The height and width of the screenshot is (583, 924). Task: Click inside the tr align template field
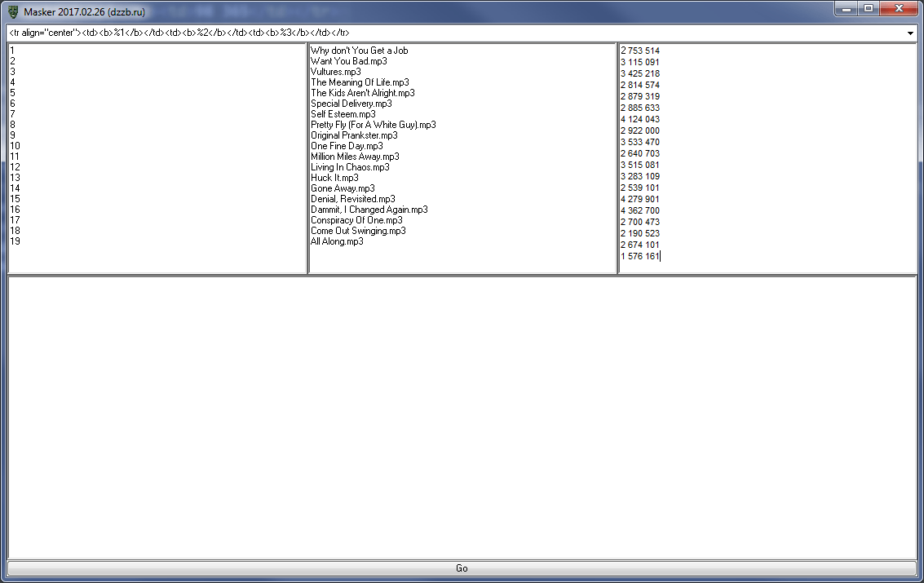[408, 33]
